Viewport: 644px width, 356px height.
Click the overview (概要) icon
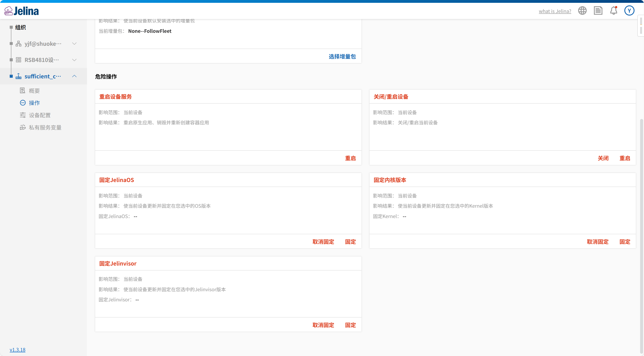[x=22, y=90]
